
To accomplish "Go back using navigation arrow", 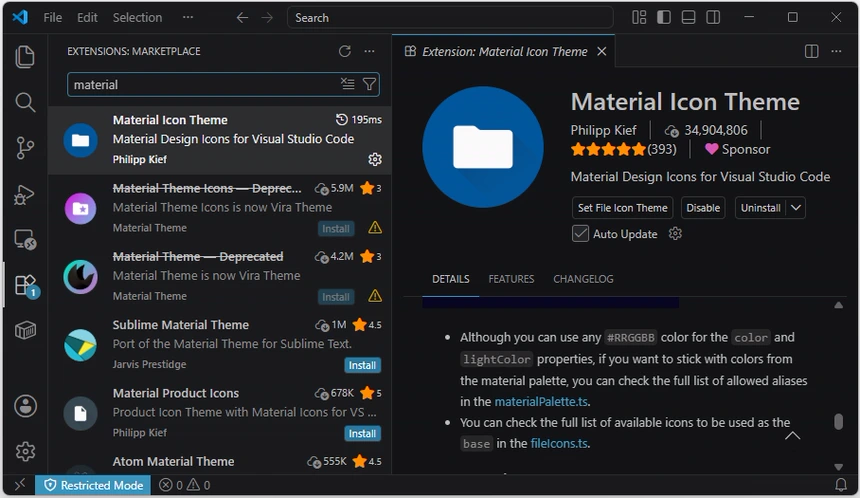I will 242,18.
